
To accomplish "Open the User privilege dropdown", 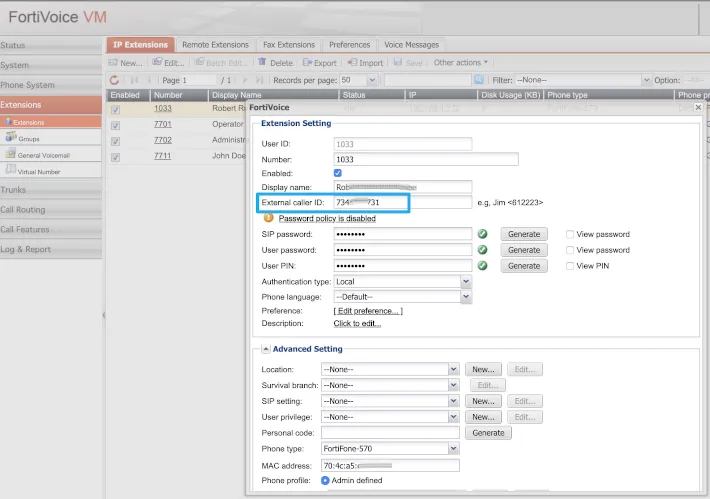I will (453, 417).
